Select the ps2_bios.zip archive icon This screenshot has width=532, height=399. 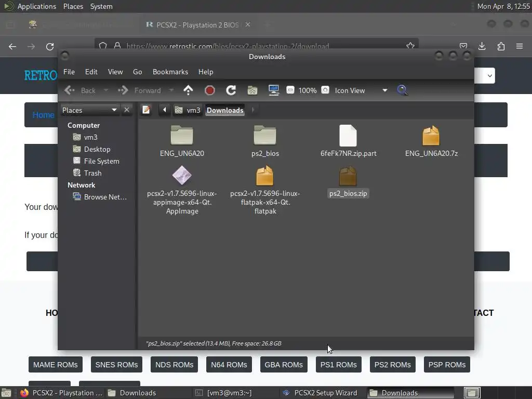[348, 176]
